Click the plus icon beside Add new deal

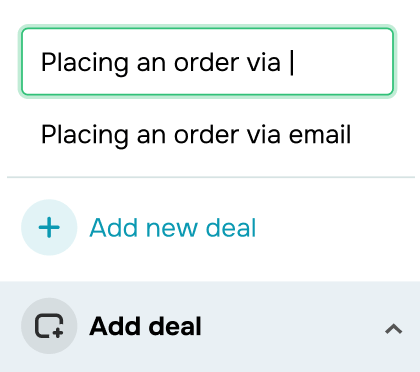coord(49,227)
